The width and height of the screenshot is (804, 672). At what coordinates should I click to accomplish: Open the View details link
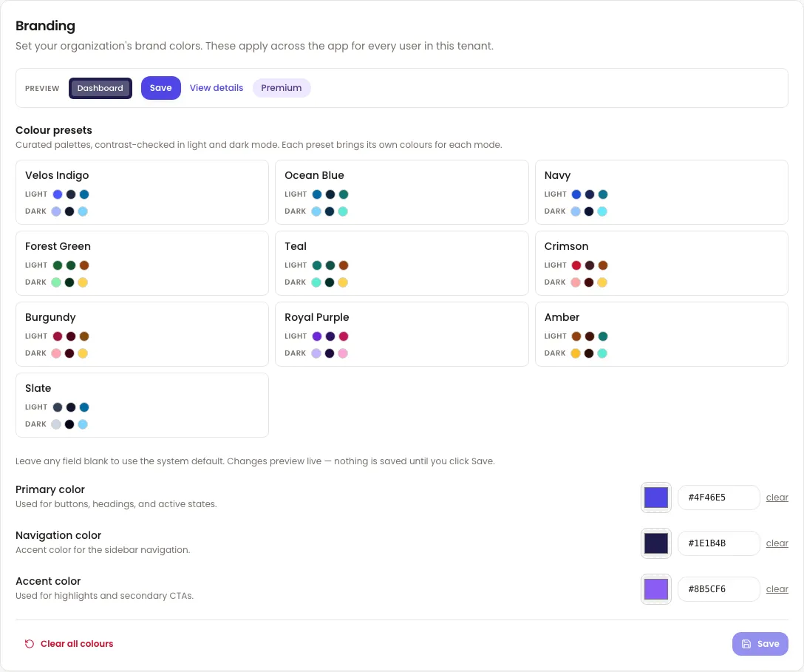pyautogui.click(x=217, y=88)
